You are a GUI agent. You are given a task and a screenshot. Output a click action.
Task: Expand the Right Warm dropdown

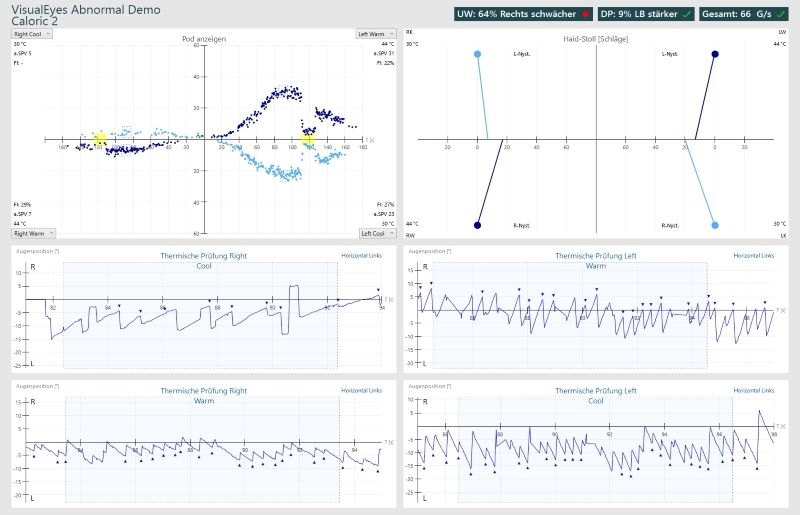pos(33,232)
